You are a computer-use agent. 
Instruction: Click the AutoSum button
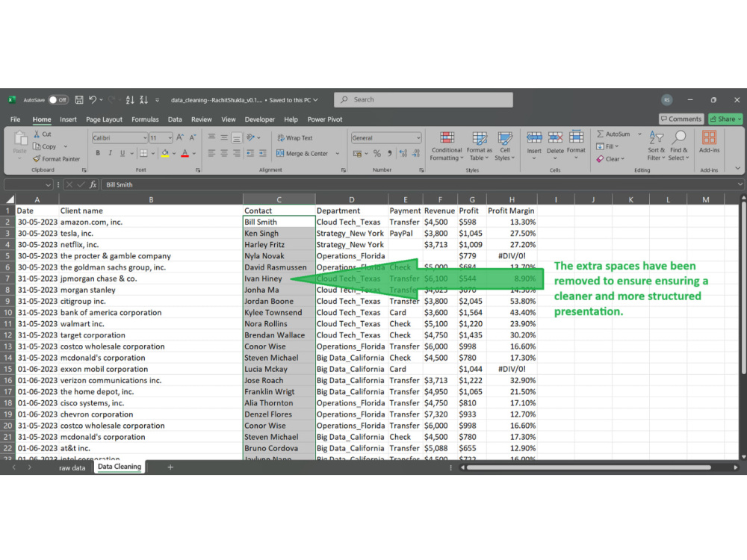click(613, 134)
